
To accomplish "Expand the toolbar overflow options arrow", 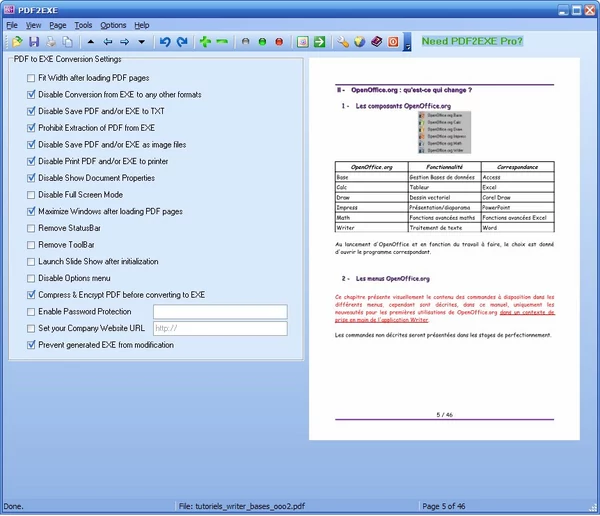I will click(x=408, y=42).
